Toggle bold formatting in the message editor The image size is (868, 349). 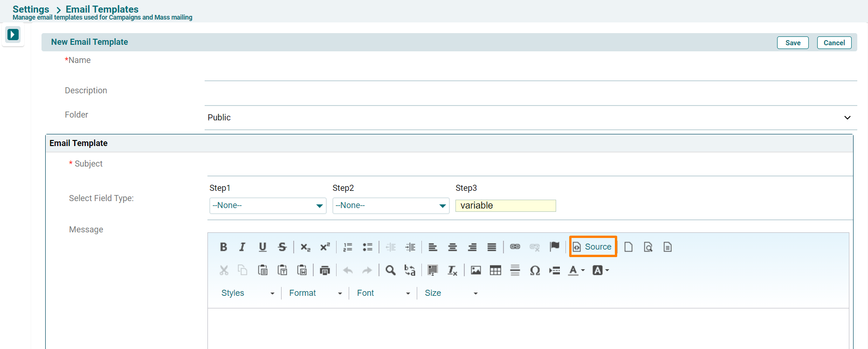(x=223, y=247)
